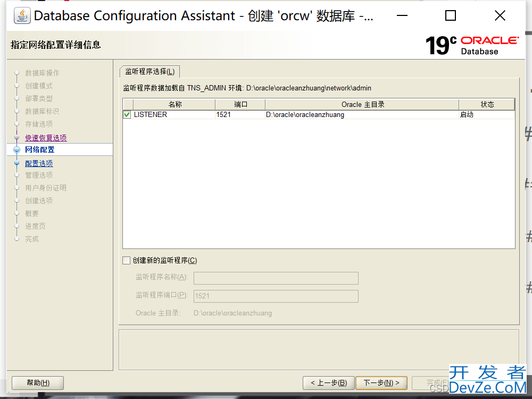Screen dimensions: 532x399
Task: Click the 状态 column header
Action: (x=487, y=104)
